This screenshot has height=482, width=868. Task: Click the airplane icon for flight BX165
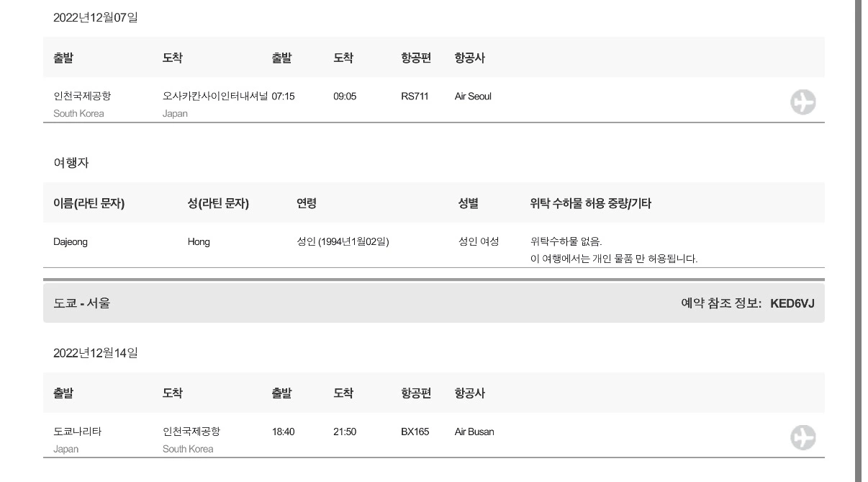pyautogui.click(x=803, y=437)
